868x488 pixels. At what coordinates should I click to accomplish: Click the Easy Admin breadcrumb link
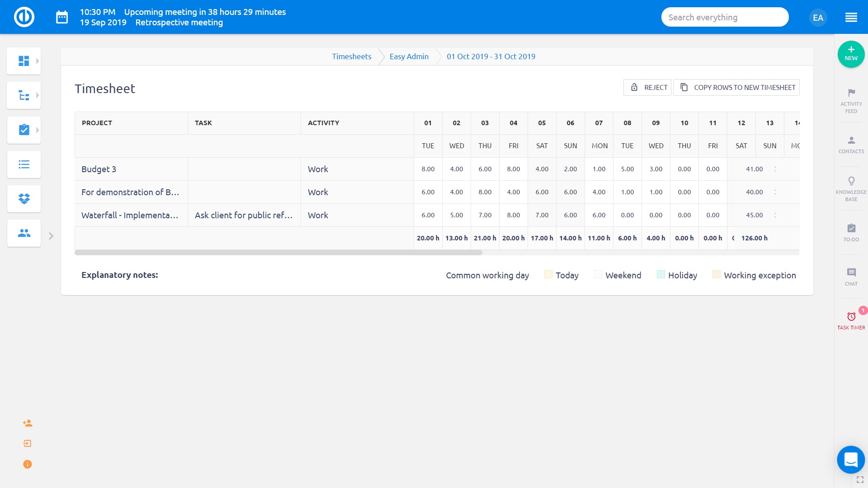tap(409, 56)
